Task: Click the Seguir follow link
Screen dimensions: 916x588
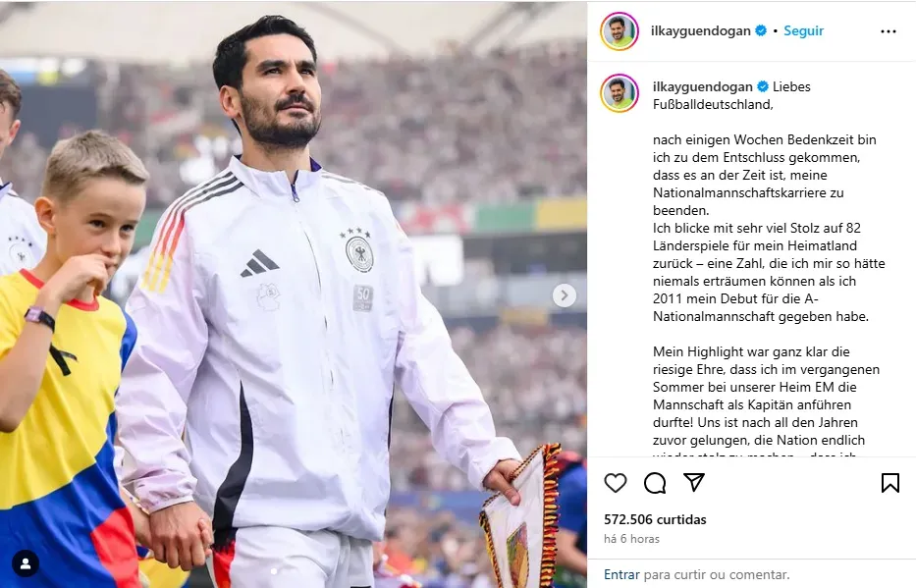Action: 803,31
